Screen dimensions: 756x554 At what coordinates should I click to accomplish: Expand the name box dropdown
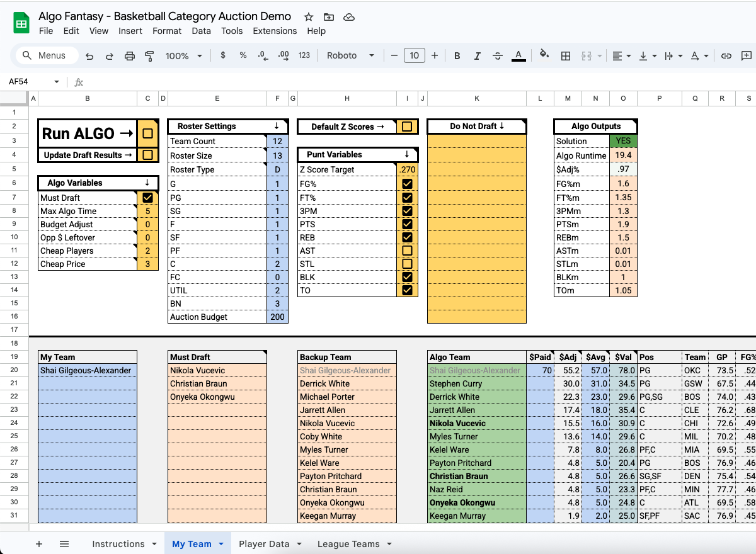click(x=57, y=82)
